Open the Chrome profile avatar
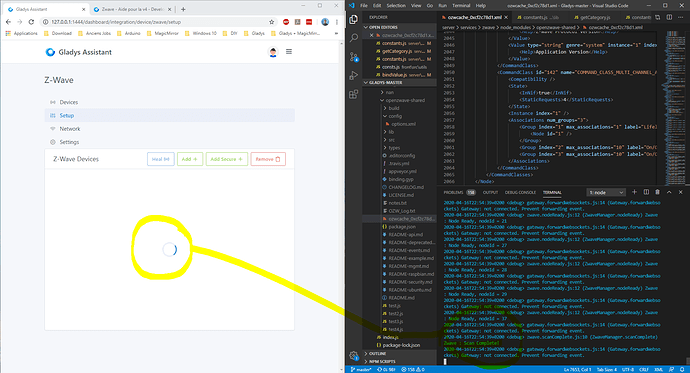 tap(325, 22)
